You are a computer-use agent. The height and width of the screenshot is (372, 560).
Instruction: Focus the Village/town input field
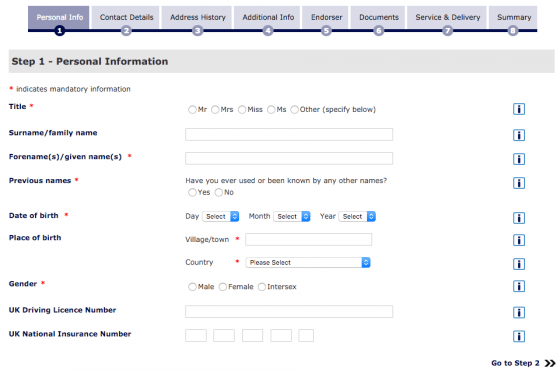(x=309, y=239)
